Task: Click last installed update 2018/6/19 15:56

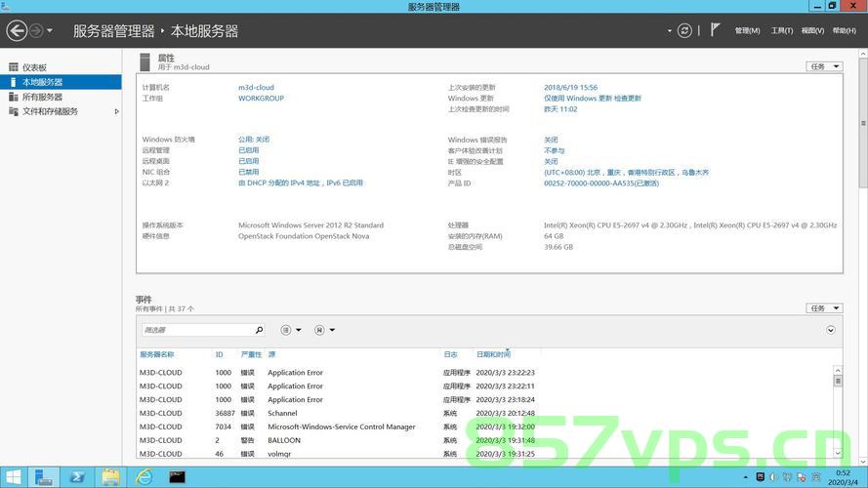Action: click(x=570, y=88)
